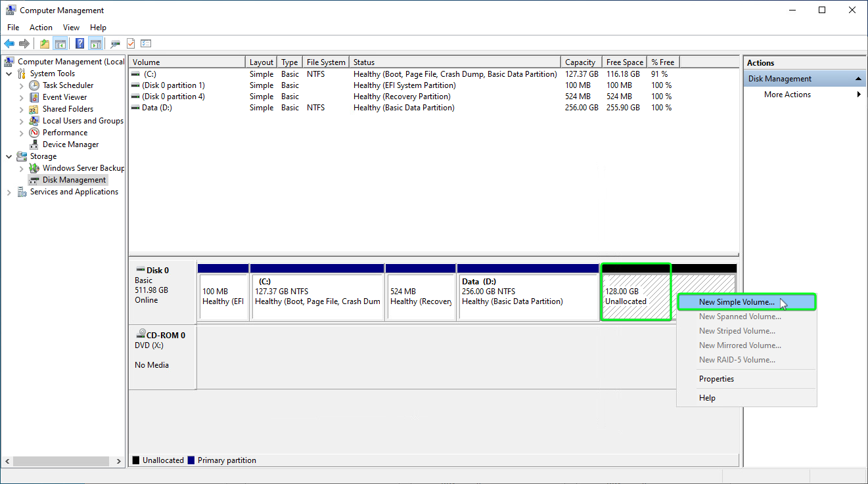Viewport: 868px width, 484px height.
Task: Select Task Scheduler in the tree
Action: tap(68, 85)
